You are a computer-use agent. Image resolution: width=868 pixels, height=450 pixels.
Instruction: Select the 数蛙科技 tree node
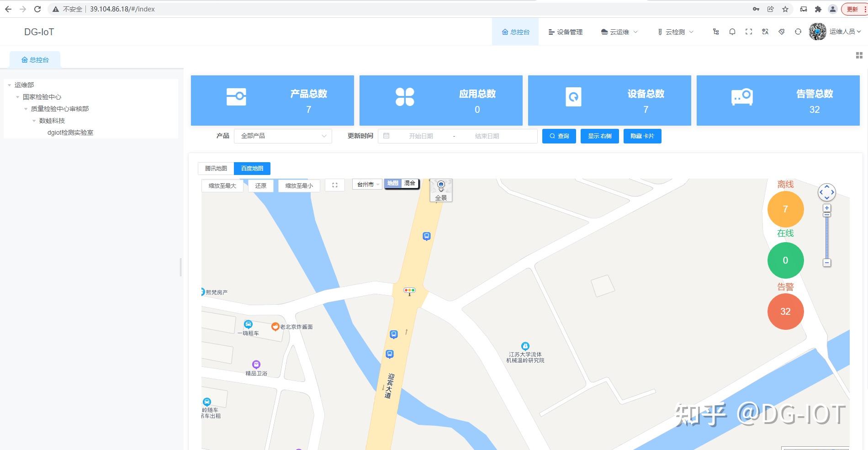click(x=52, y=120)
